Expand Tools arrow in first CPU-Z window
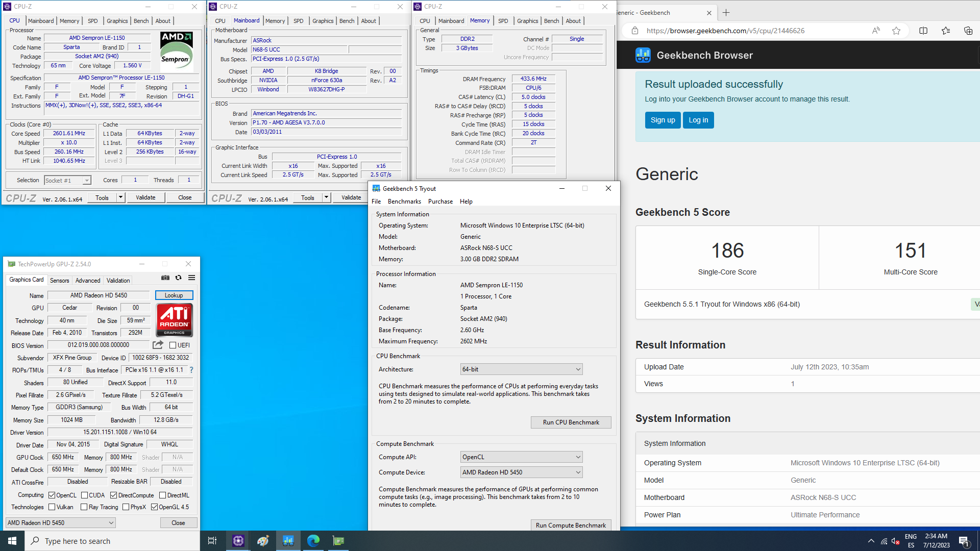Viewport: 980px width, 551px height. pyautogui.click(x=120, y=197)
